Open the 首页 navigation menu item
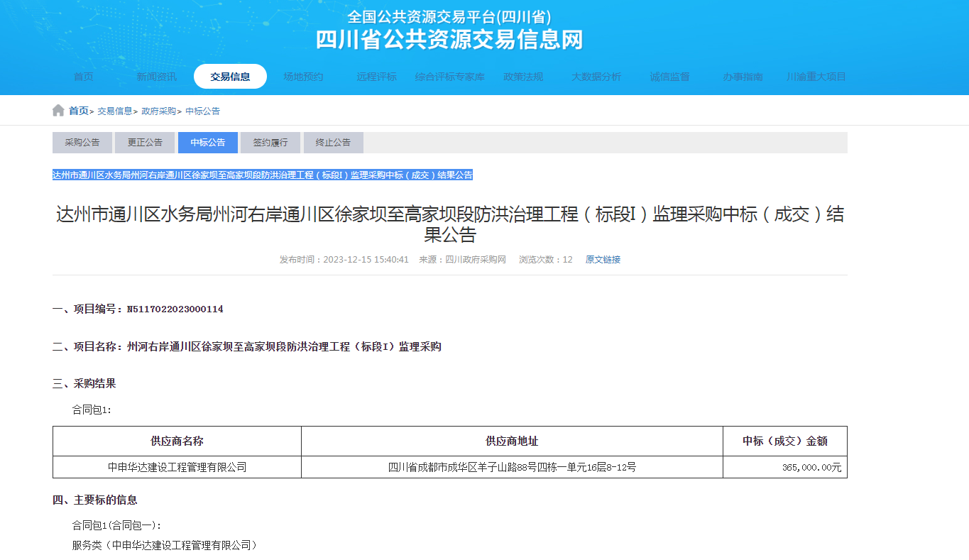969x560 pixels. tap(83, 77)
